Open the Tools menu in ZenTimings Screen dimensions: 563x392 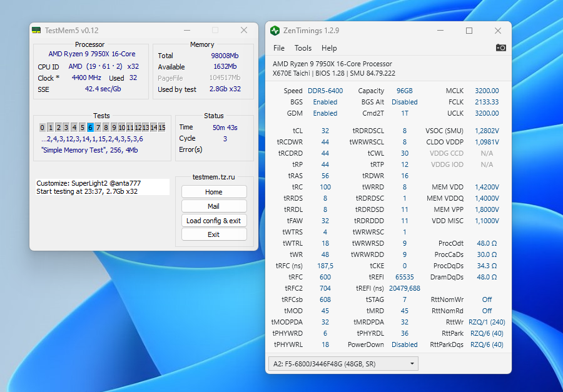click(303, 48)
